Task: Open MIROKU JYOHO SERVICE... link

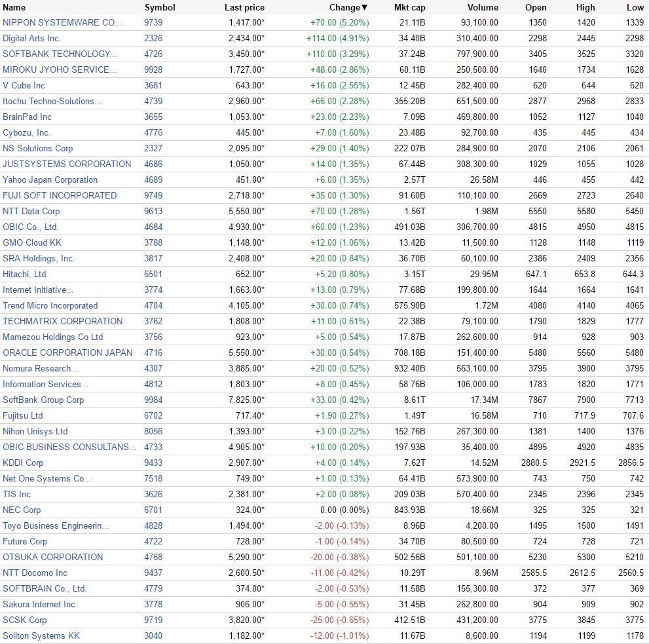Action: pyautogui.click(x=59, y=69)
